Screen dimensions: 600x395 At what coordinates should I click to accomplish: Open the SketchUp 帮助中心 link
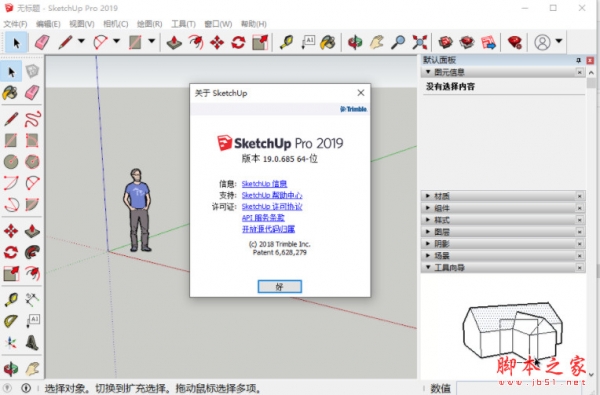pyautogui.click(x=272, y=195)
